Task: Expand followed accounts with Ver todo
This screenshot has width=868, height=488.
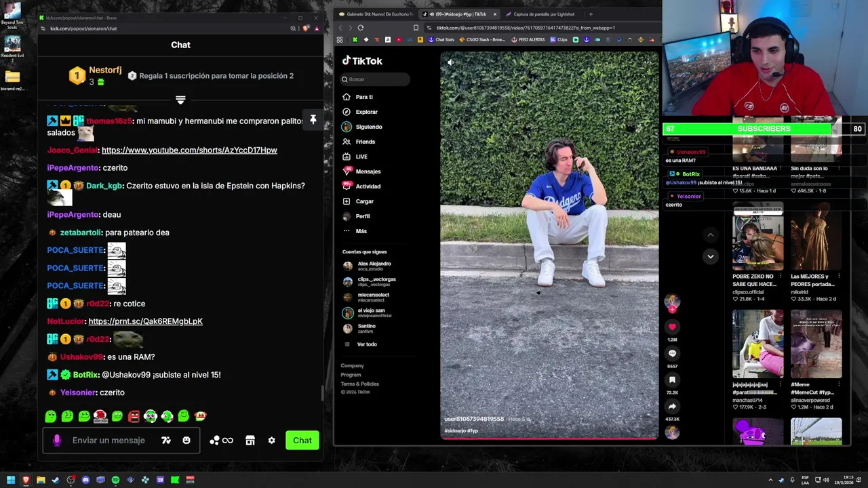Action: (x=367, y=344)
